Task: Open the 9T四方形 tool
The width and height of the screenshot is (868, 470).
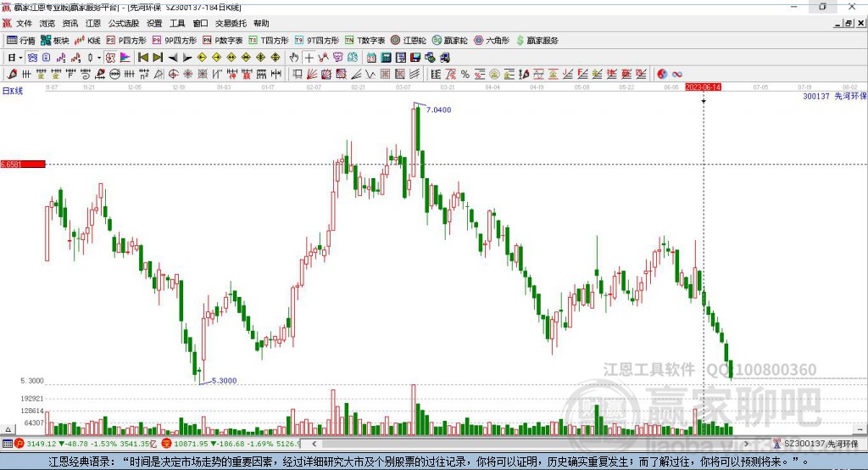Action: click(x=317, y=41)
